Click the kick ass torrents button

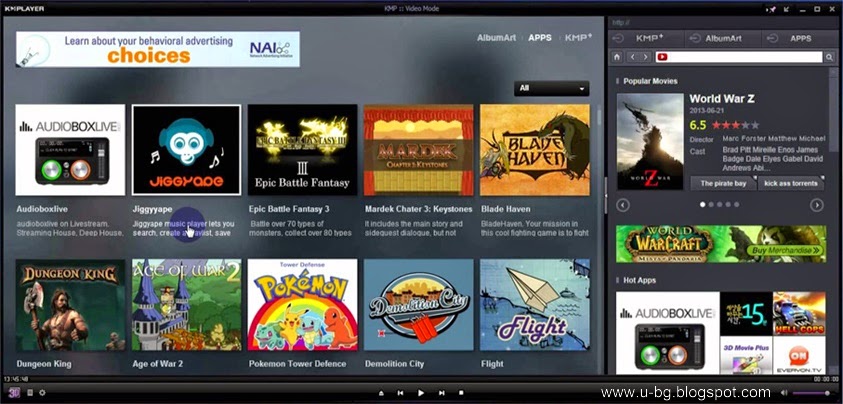tap(791, 183)
